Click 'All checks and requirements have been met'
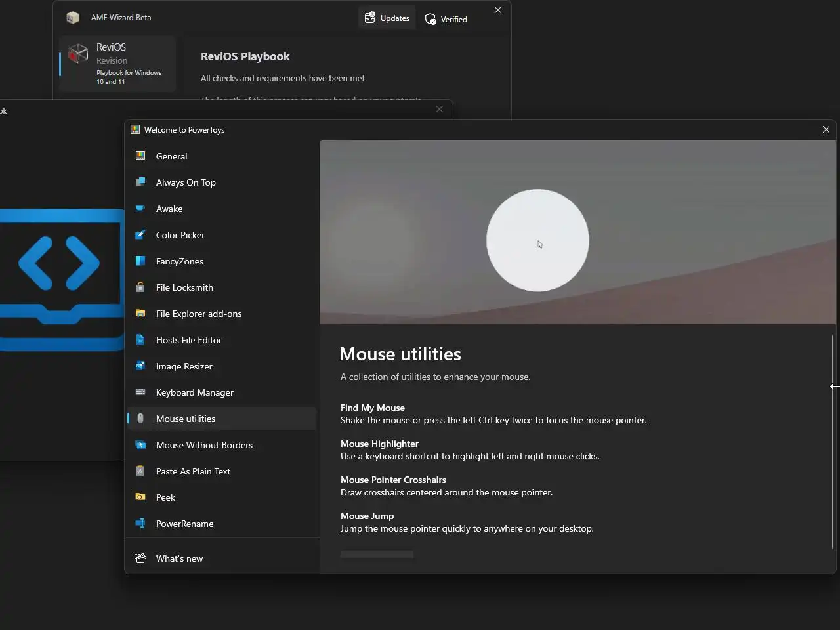The width and height of the screenshot is (840, 630). click(x=283, y=78)
